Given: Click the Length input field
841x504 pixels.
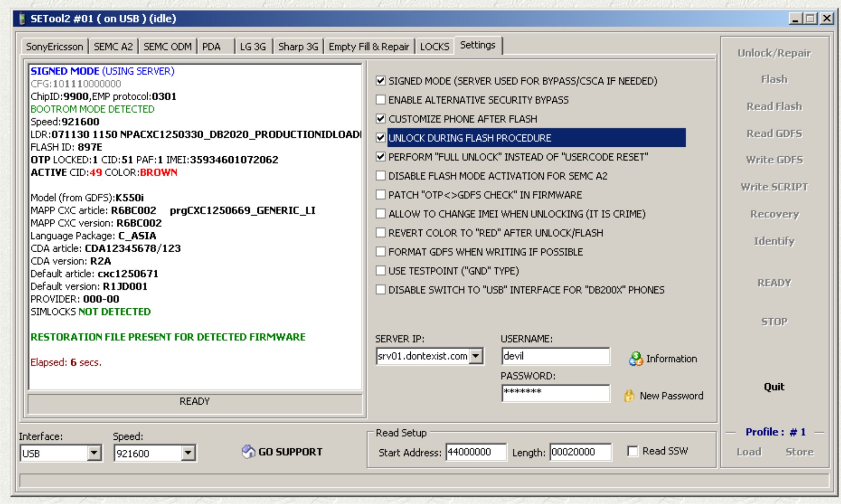Looking at the screenshot, I should tap(580, 452).
